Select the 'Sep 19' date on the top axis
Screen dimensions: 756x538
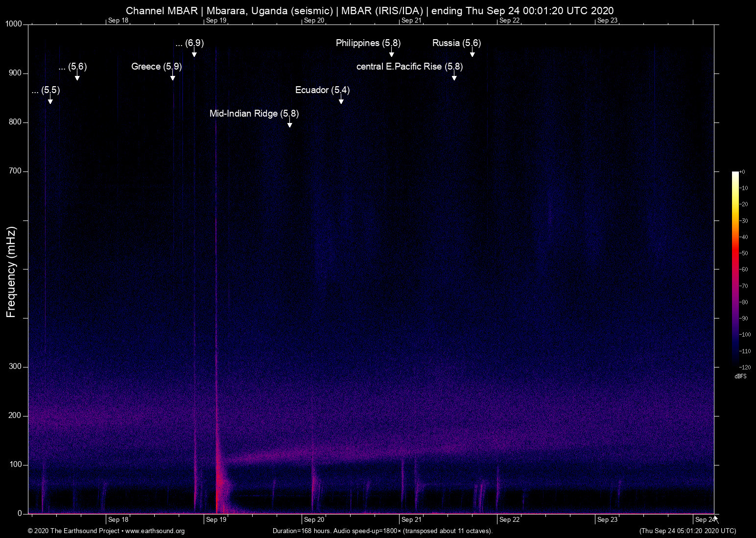(216, 20)
